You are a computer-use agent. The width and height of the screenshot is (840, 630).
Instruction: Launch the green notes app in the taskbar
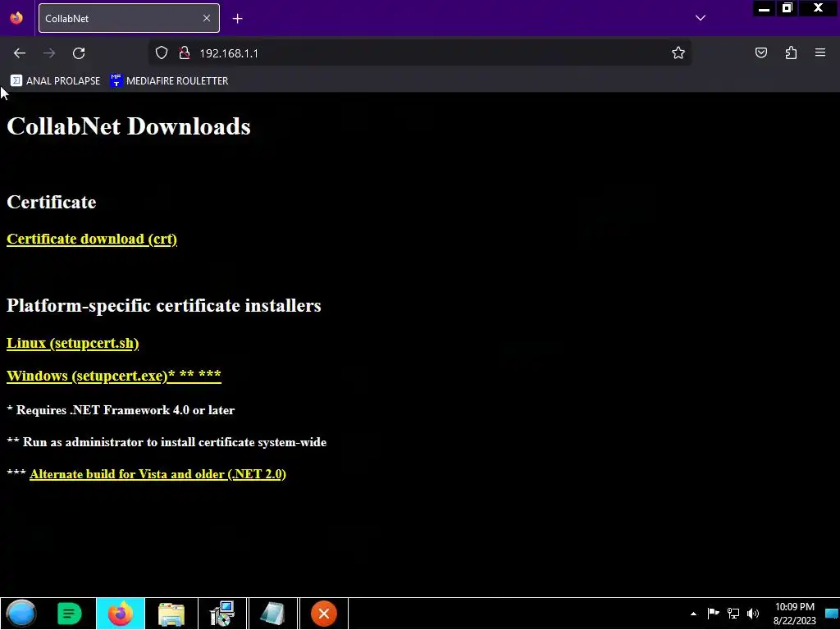tap(69, 614)
